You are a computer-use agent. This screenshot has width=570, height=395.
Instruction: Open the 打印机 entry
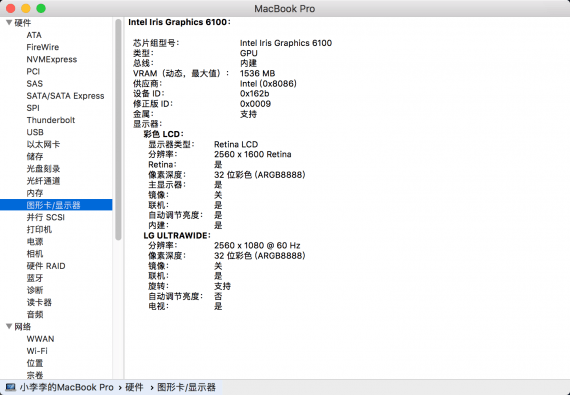point(39,229)
